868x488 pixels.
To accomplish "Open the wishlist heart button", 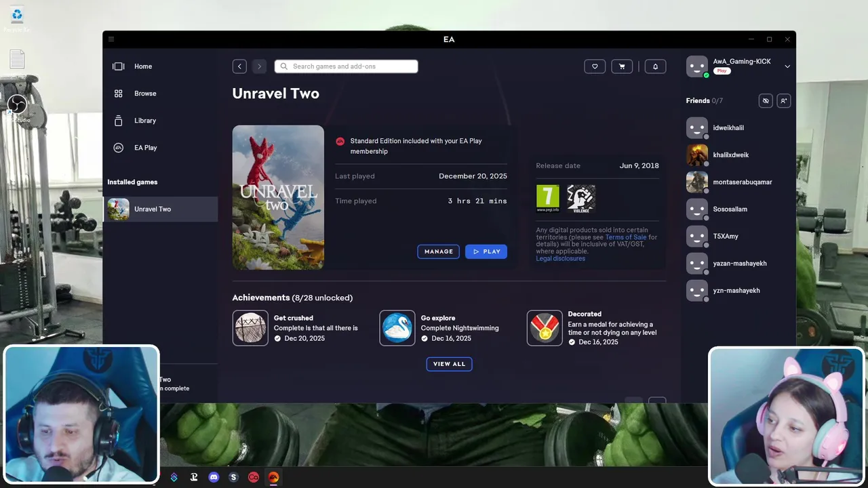I will pos(595,66).
